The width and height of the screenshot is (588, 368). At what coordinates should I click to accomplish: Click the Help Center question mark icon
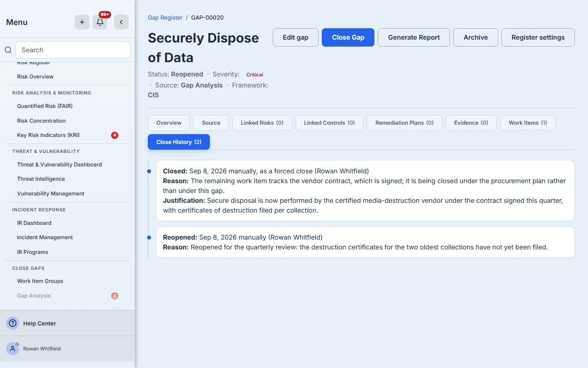tap(13, 323)
